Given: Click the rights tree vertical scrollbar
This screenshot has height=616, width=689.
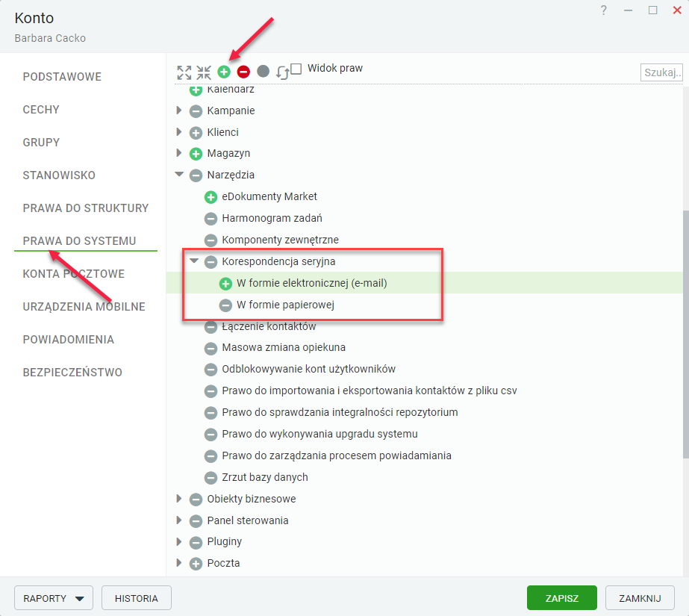Looking at the screenshot, I should (685, 334).
